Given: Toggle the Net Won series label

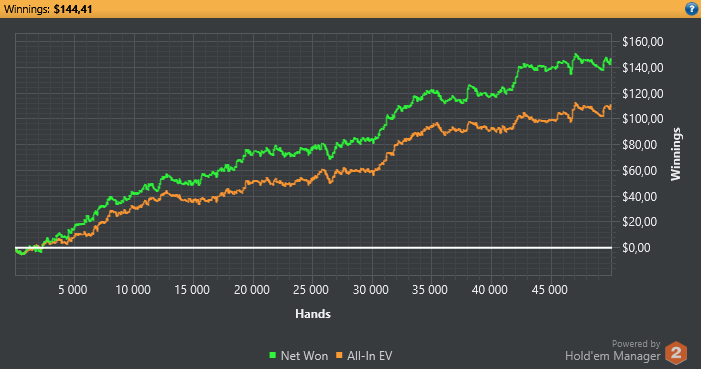Looking at the screenshot, I should click(304, 356).
